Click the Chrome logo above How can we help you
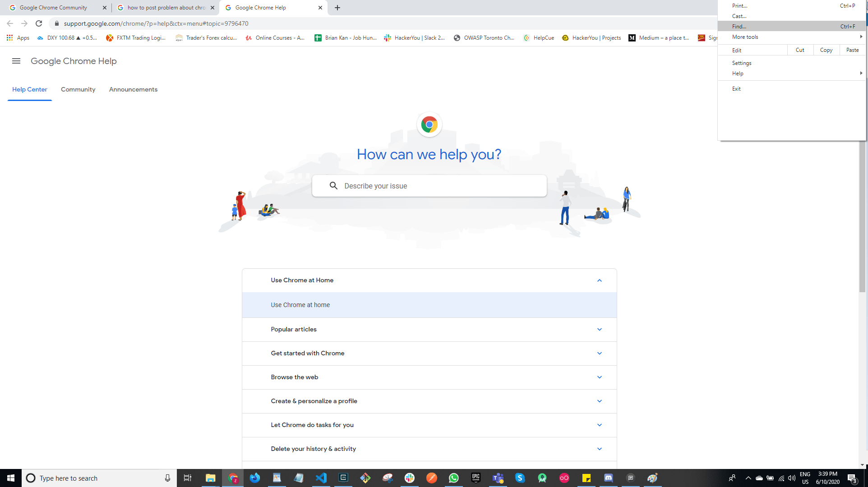Image resolution: width=868 pixels, height=487 pixels. [x=429, y=124]
